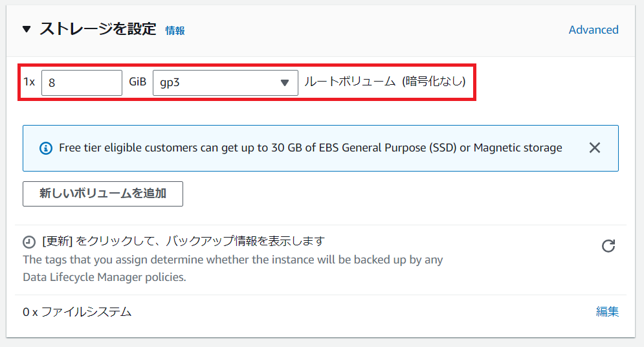This screenshot has width=644, height=347.
Task: Click the info icon in free tier banner
Action: pos(46,148)
